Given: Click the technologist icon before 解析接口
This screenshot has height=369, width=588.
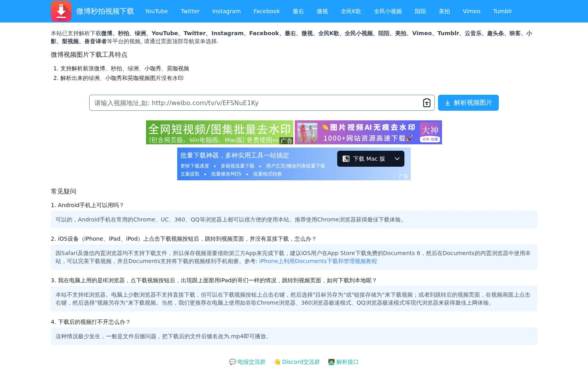Looking at the screenshot, I should coord(331,362).
